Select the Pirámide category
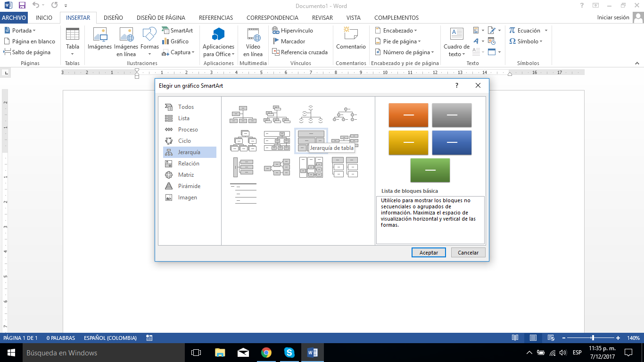The height and width of the screenshot is (362, 644). coord(190,186)
